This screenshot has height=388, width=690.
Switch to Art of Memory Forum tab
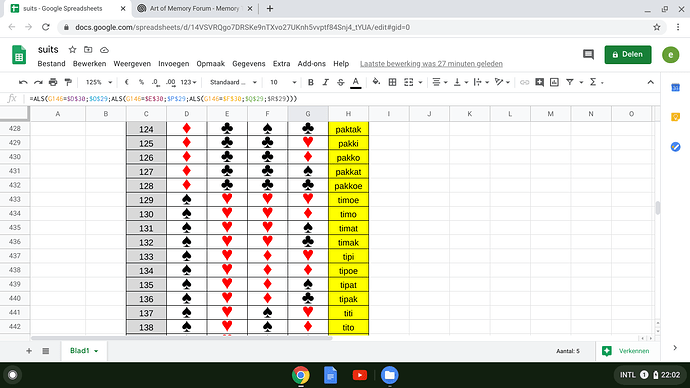click(x=195, y=8)
